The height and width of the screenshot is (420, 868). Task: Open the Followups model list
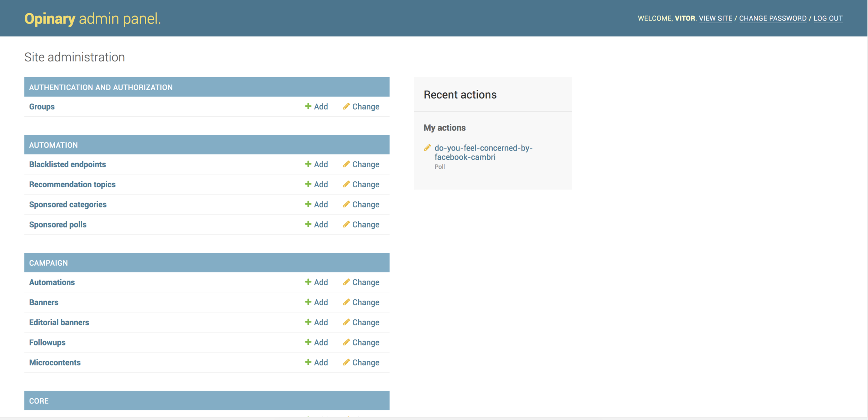(x=47, y=342)
